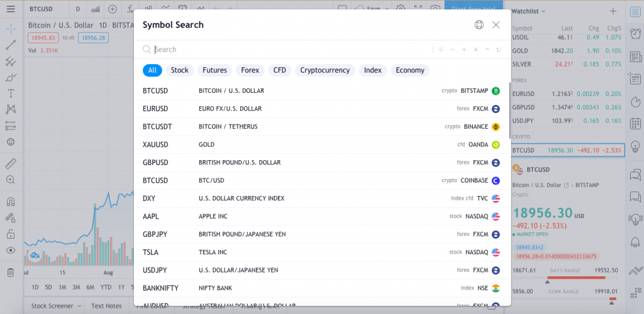The width and height of the screenshot is (644, 314).
Task: Select the Futures filter tab
Action: coord(215,70)
